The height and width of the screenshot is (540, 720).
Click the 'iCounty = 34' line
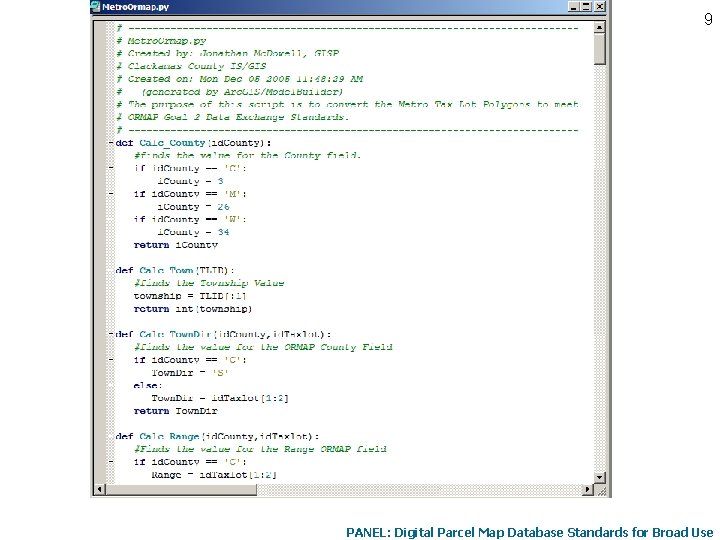pos(193,232)
